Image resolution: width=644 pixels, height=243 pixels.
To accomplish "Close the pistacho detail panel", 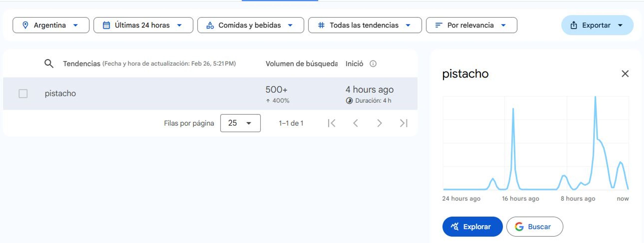I will pos(625,74).
